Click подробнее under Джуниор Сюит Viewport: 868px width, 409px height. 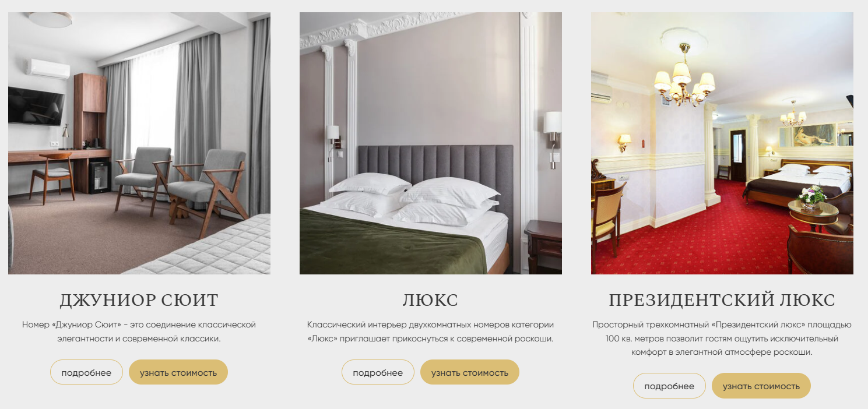[x=86, y=372]
